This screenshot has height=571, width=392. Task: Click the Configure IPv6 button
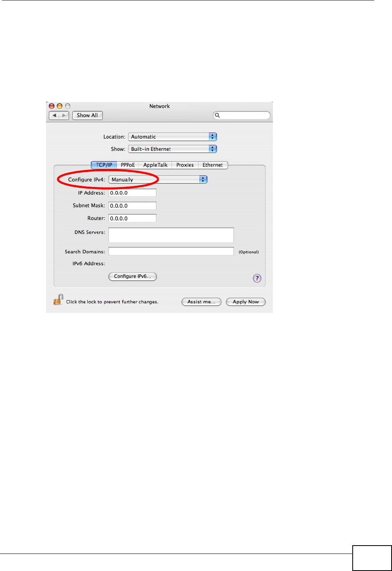pos(133,276)
